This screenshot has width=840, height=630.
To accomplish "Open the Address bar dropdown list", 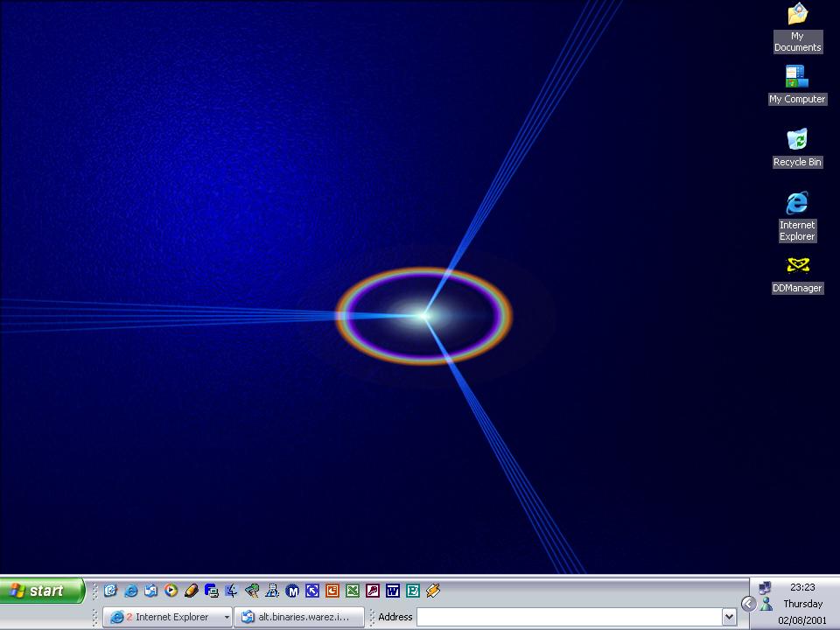I will [x=729, y=617].
